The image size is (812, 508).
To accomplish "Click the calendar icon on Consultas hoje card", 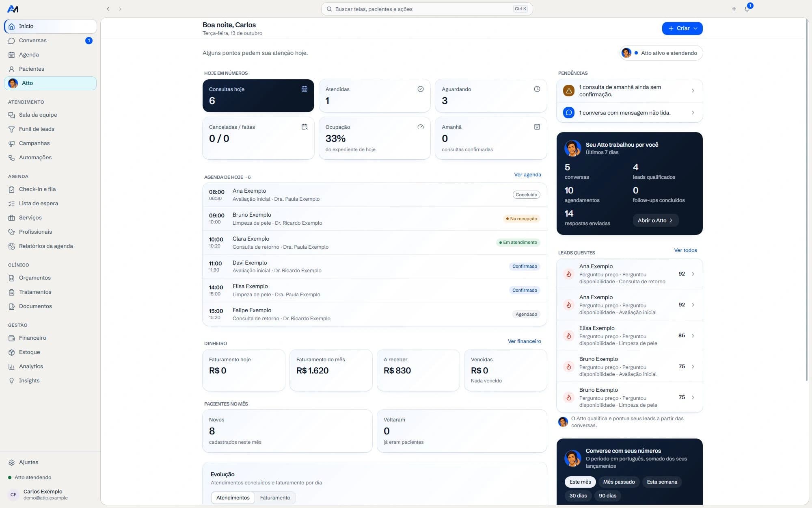I will point(304,89).
